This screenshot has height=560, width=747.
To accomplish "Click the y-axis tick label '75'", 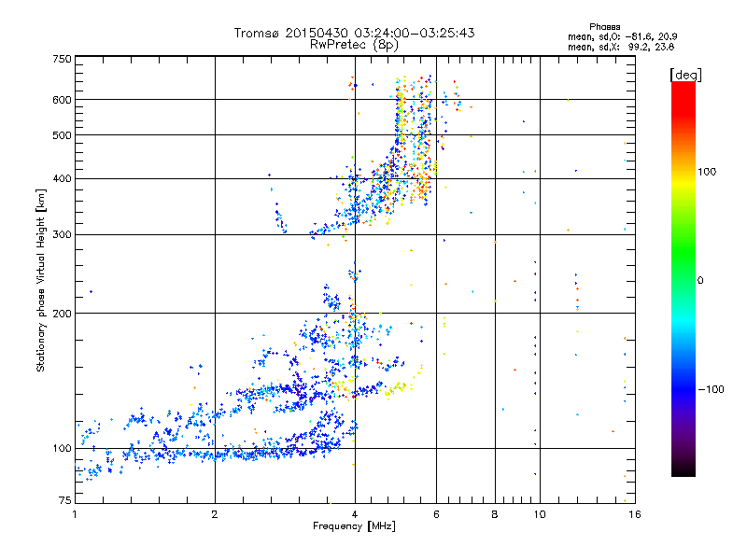I will pos(64,500).
